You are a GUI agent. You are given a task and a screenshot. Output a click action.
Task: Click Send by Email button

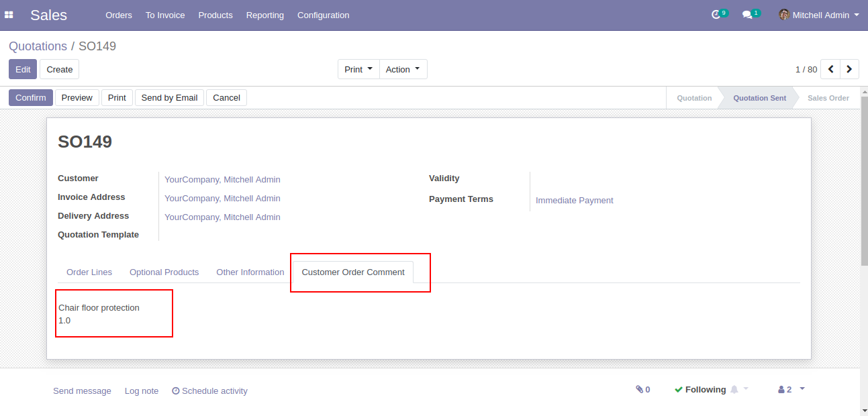[169, 97]
